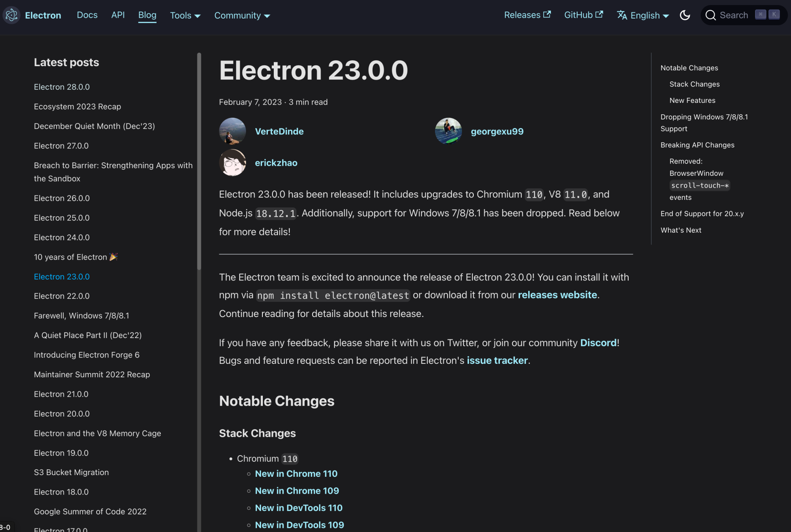Jump to Breaking API Changes section
The height and width of the screenshot is (532, 791).
697,145
